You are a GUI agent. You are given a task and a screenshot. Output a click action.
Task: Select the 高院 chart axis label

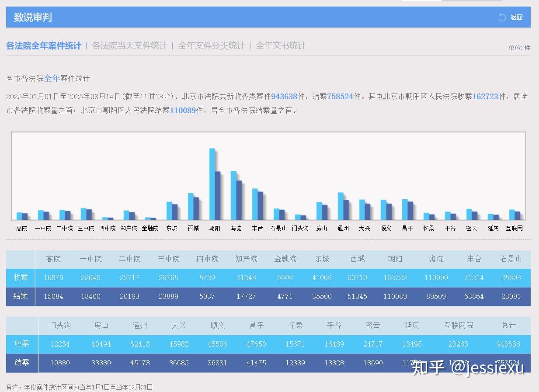[x=22, y=228]
